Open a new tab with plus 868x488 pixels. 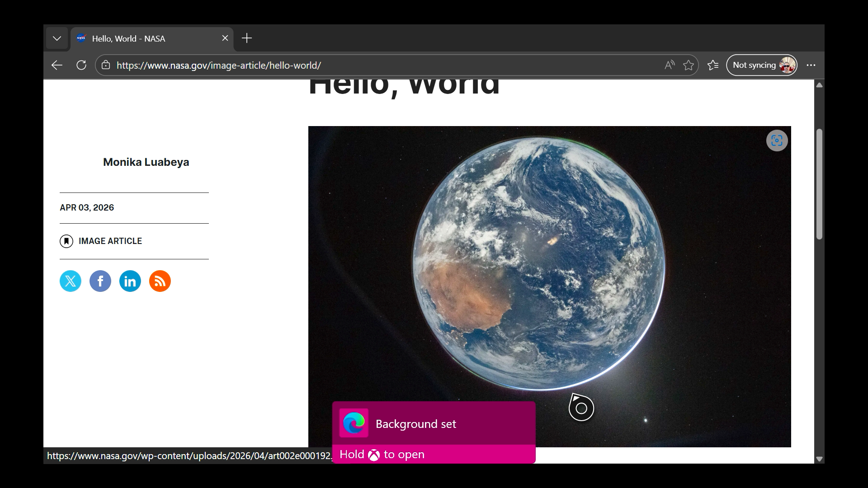pos(247,38)
